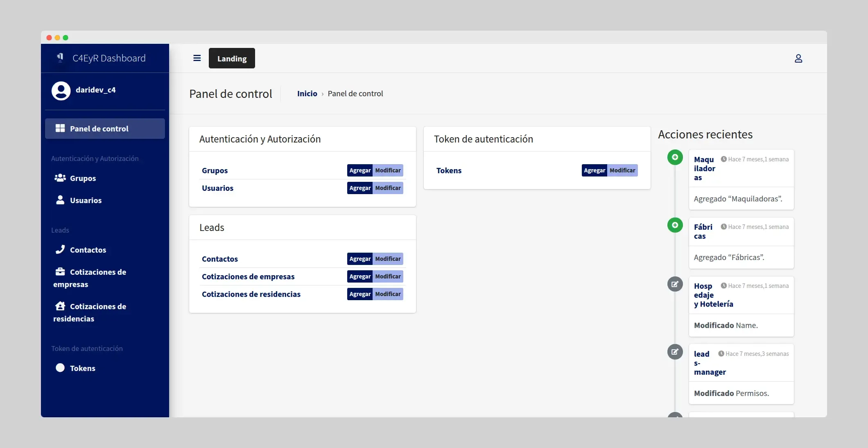
Task: Select Panel de control in the sidebar menu
Action: click(x=99, y=128)
